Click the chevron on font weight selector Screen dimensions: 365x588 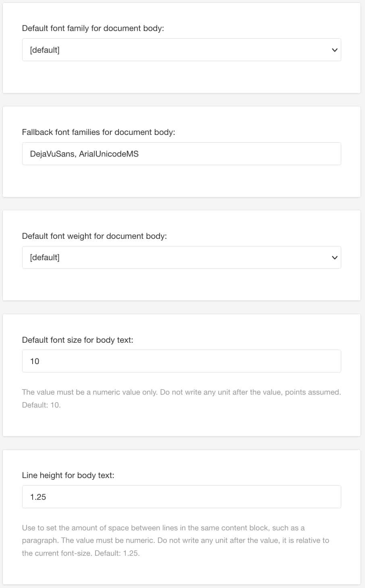(334, 257)
